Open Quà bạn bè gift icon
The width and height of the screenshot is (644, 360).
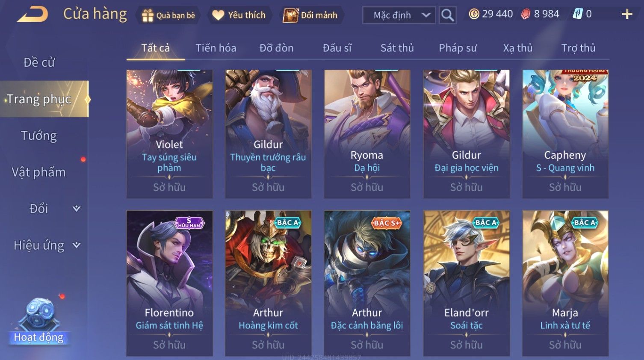[148, 15]
